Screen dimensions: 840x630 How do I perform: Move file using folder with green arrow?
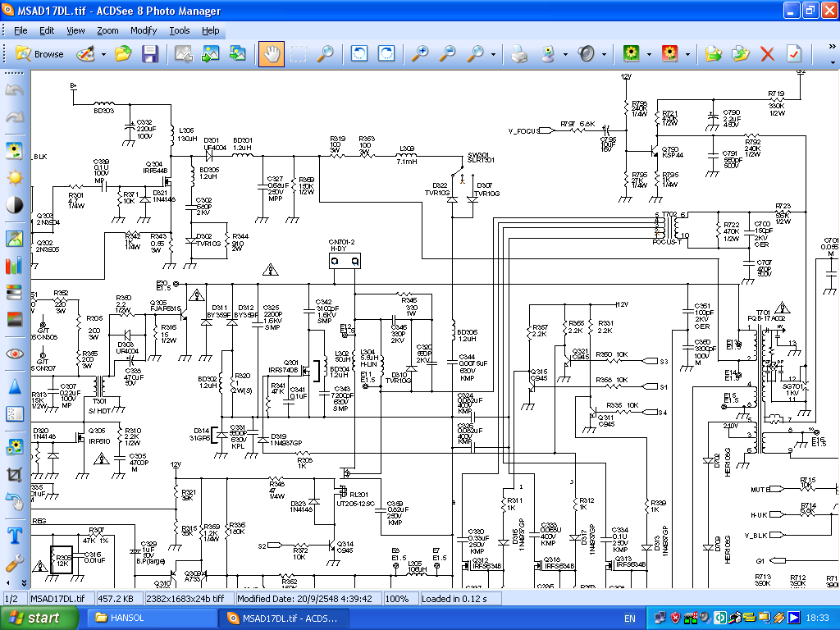pos(713,54)
